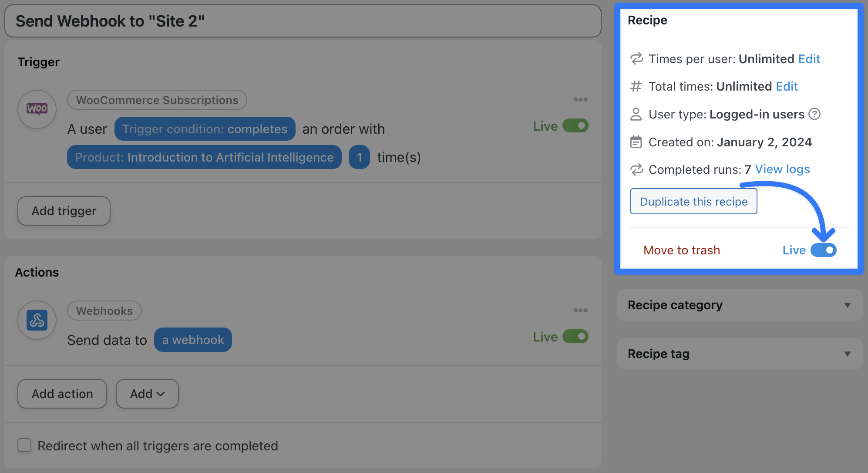The width and height of the screenshot is (868, 473).
Task: Click the help icon beside Logged-in users
Action: 814,114
